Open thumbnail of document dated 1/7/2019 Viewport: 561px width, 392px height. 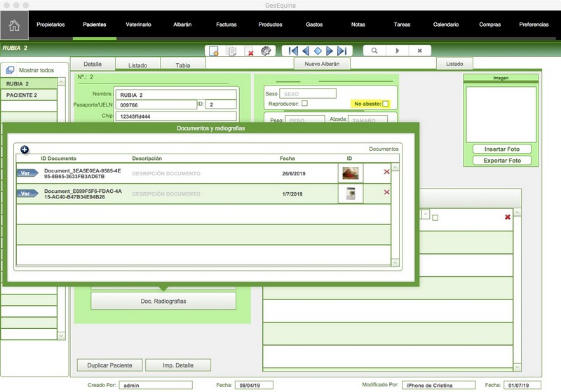(350, 194)
